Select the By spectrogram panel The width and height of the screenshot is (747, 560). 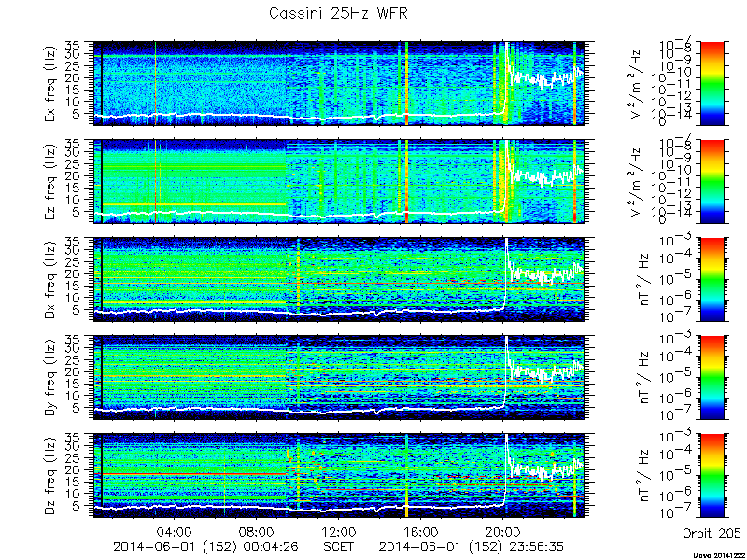point(338,378)
